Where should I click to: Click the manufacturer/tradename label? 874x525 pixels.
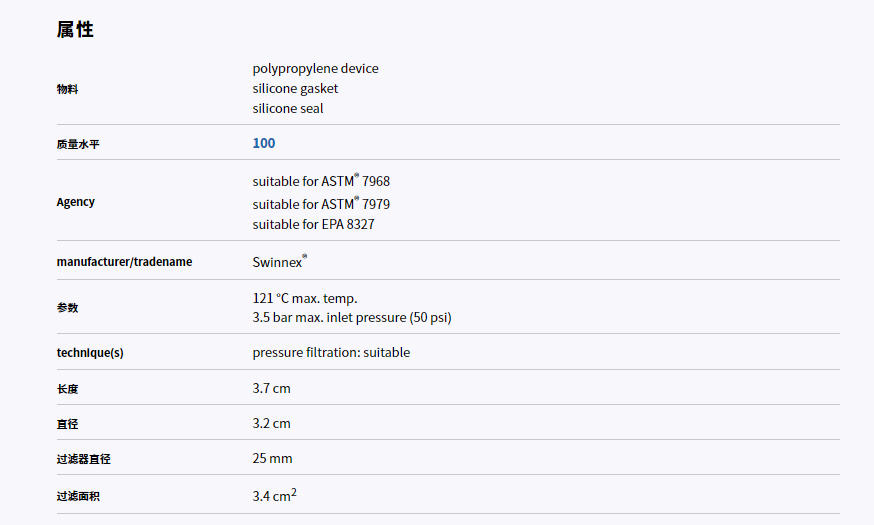[x=124, y=262]
